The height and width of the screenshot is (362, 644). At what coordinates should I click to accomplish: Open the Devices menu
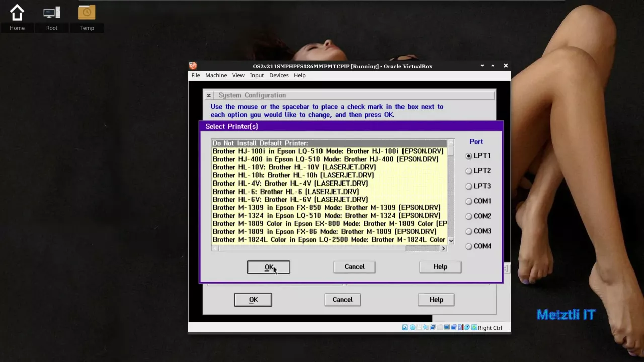[x=279, y=75]
